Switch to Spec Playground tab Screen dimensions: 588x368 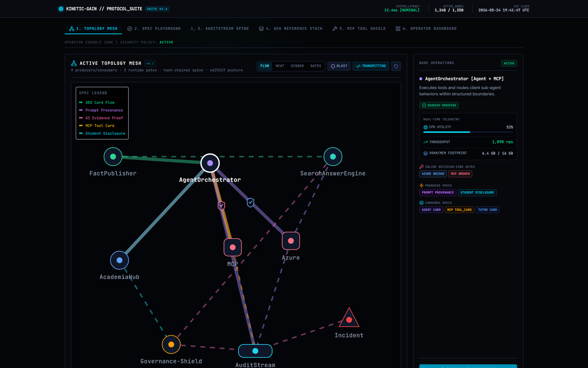point(154,29)
